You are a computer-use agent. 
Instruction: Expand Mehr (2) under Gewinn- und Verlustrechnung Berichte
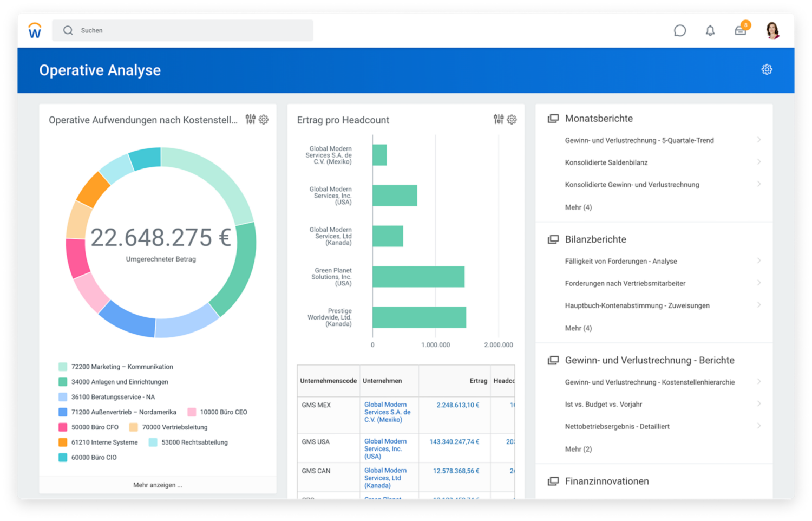tap(579, 448)
